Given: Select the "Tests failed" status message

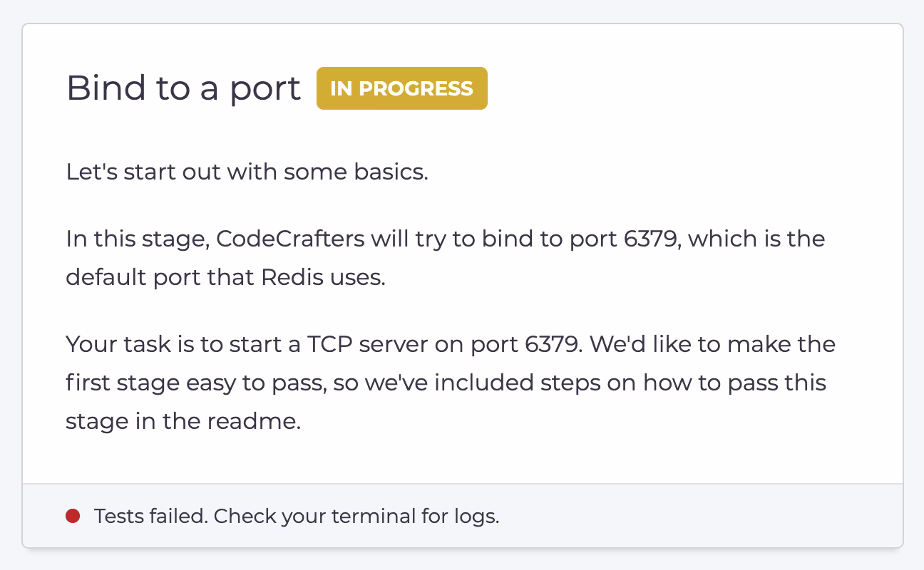Looking at the screenshot, I should pyautogui.click(x=296, y=516).
